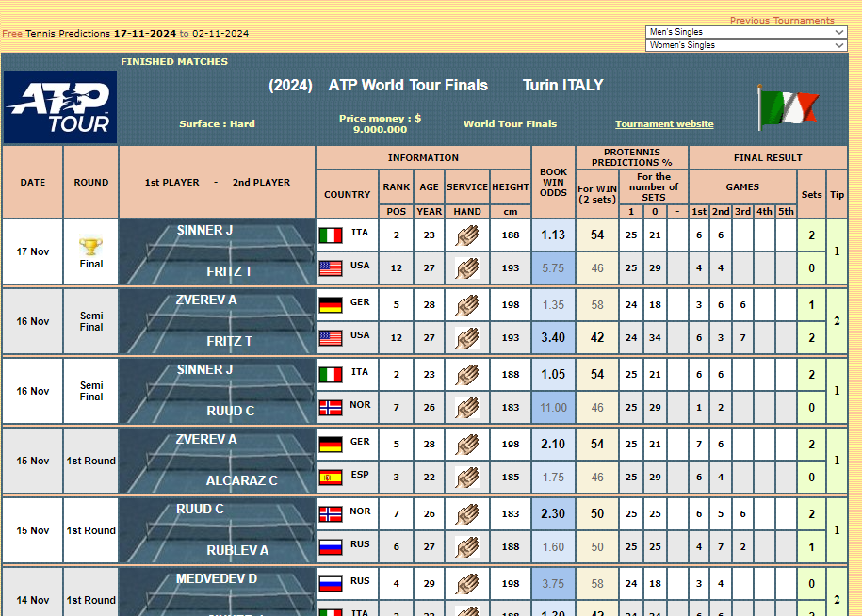Click Sinner's 1.13 odds in final
Screen dimensions: 862x616
pos(553,235)
